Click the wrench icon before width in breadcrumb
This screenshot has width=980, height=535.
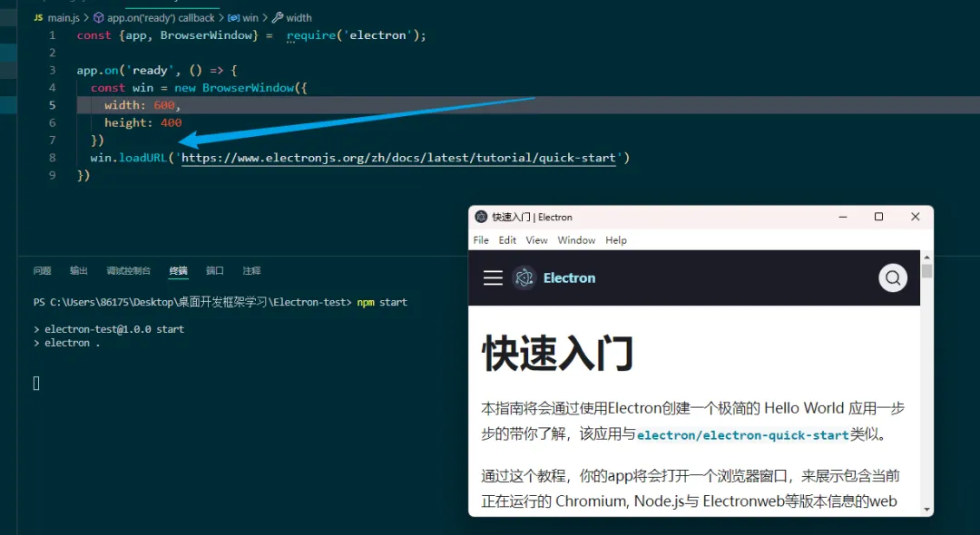278,18
